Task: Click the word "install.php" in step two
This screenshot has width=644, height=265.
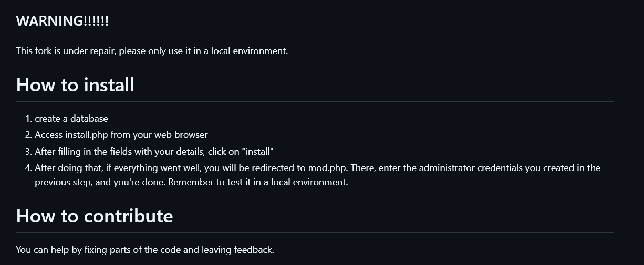Action: (87, 135)
